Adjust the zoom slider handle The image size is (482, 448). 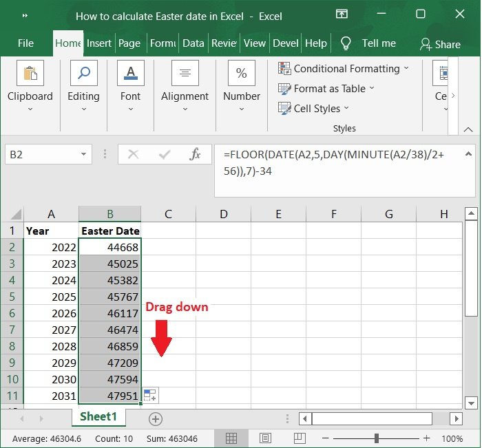click(x=377, y=438)
